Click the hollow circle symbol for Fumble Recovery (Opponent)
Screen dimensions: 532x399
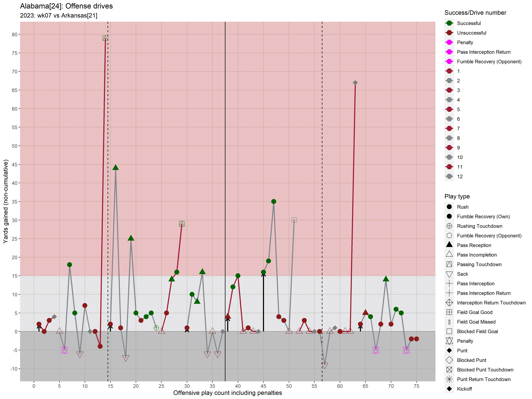point(449,235)
